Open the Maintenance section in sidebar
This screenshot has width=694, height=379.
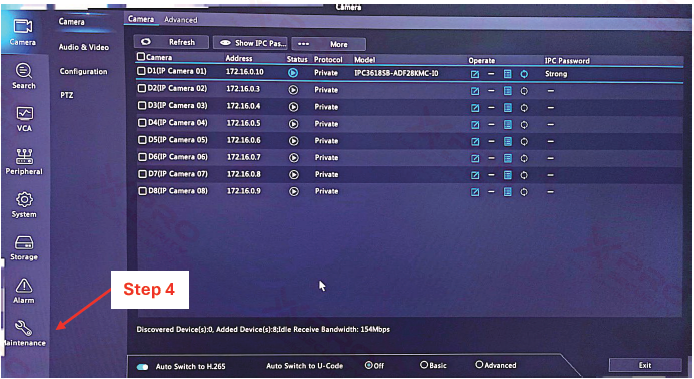23,333
